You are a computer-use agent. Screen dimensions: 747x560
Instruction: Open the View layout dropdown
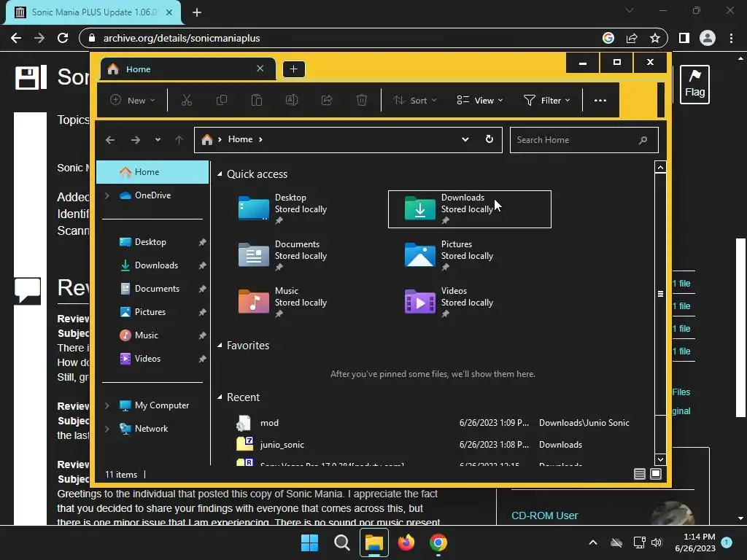pyautogui.click(x=480, y=101)
